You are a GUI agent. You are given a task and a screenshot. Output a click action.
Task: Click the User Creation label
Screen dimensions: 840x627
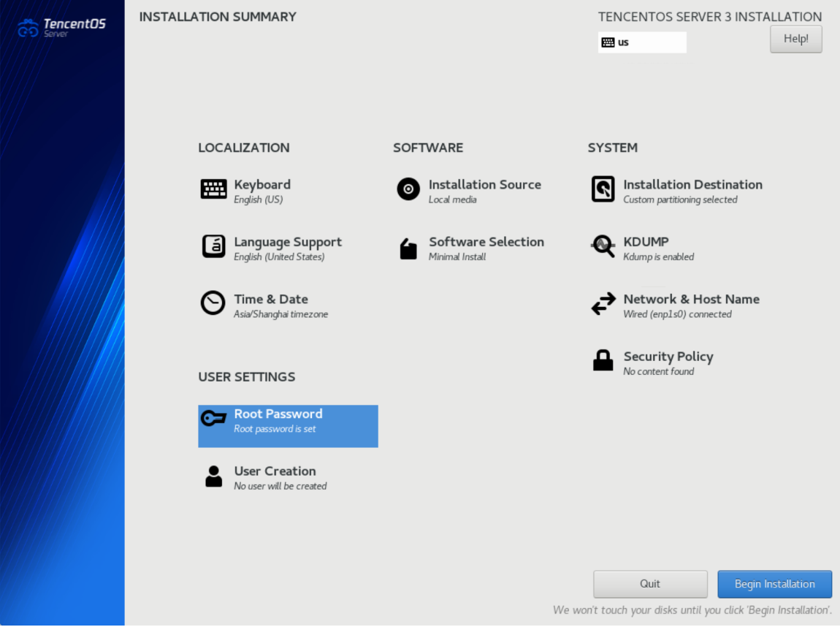tap(275, 471)
